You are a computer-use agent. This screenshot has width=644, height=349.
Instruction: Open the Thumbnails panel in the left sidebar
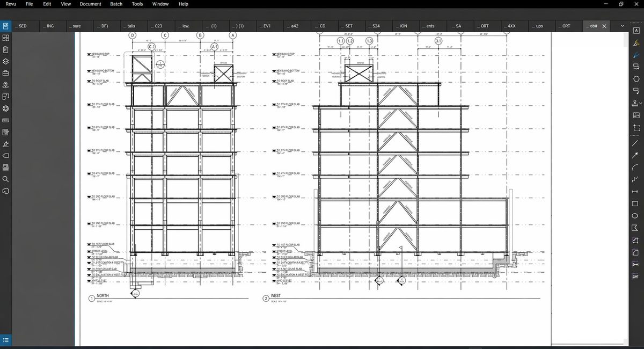[6, 38]
